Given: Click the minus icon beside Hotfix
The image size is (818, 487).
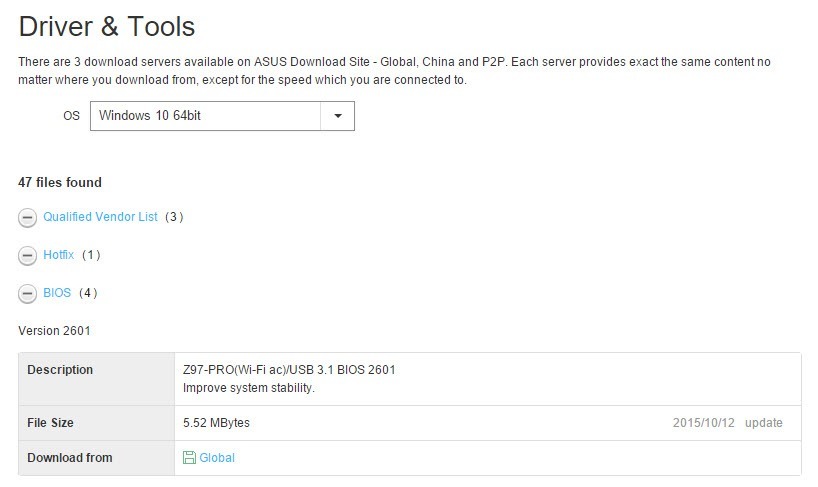Looking at the screenshot, I should pos(28,256).
